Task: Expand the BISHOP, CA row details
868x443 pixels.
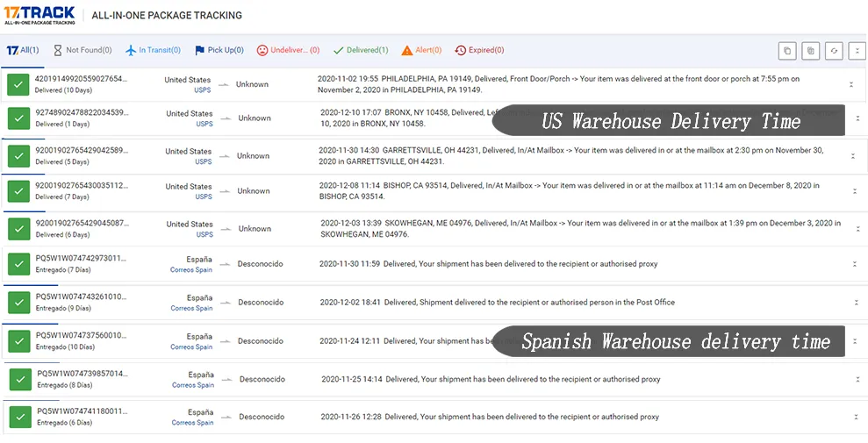Action: coord(855,191)
